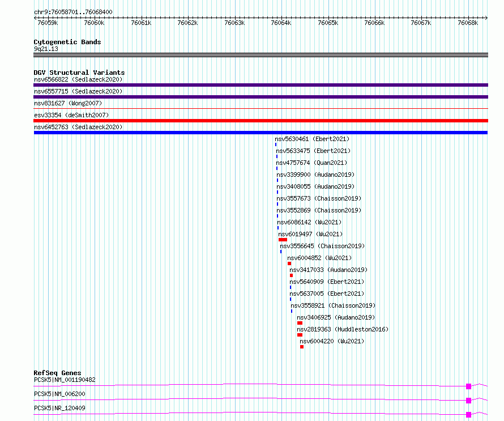Click the nsv6557715 (Sedlazeck2020) label
504x421 pixels.
[x=78, y=91]
